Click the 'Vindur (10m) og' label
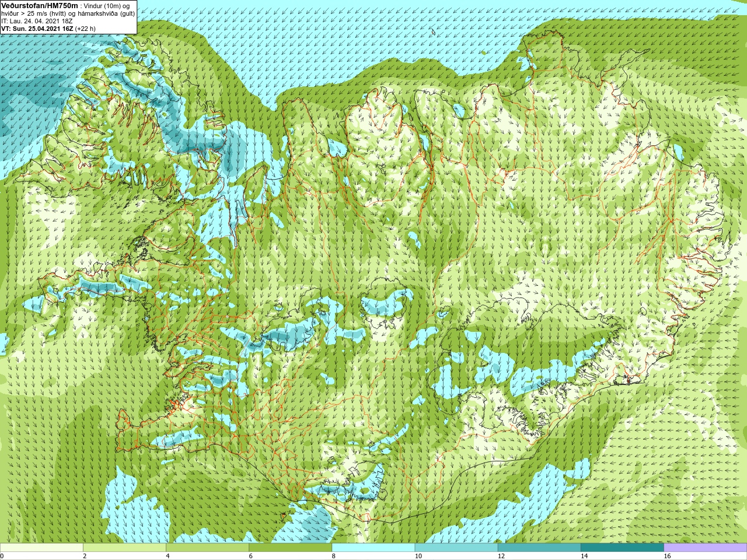This screenshot has width=747, height=560. click(x=107, y=6)
